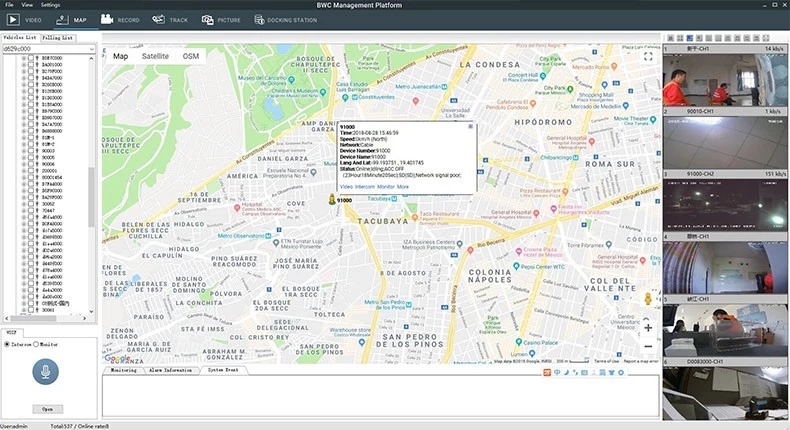The width and height of the screenshot is (790, 430).
Task: Click the vehicle tree vertical scrollbar thumb
Action: coord(91,197)
